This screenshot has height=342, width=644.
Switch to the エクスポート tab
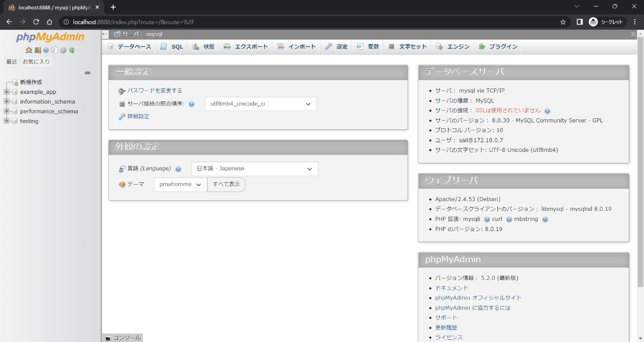pyautogui.click(x=245, y=47)
